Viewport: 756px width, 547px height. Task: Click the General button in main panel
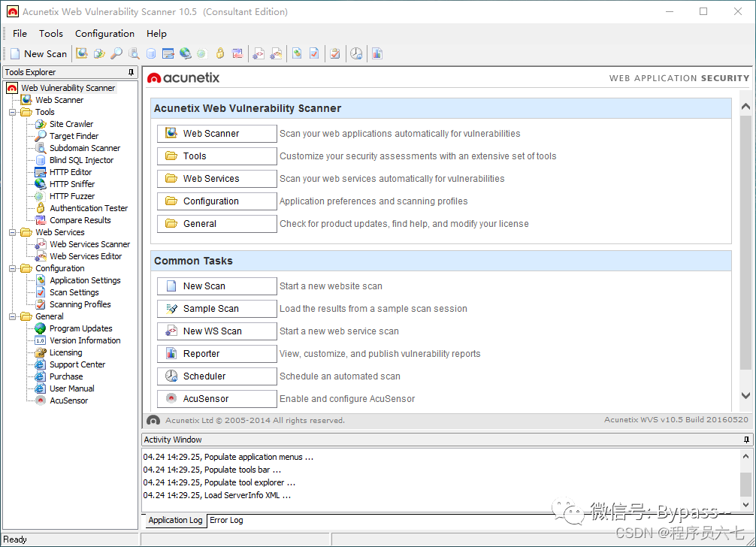[217, 224]
